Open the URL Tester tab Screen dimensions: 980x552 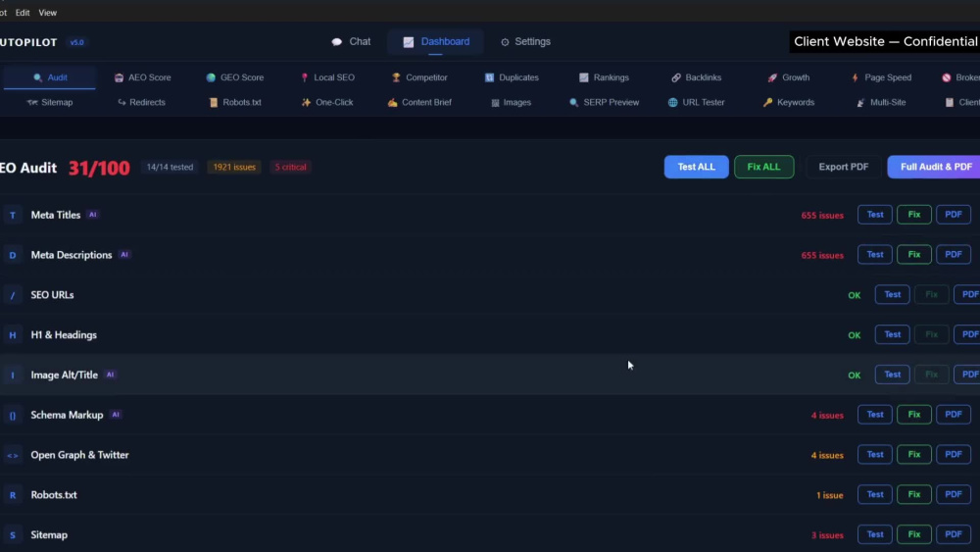pyautogui.click(x=696, y=103)
